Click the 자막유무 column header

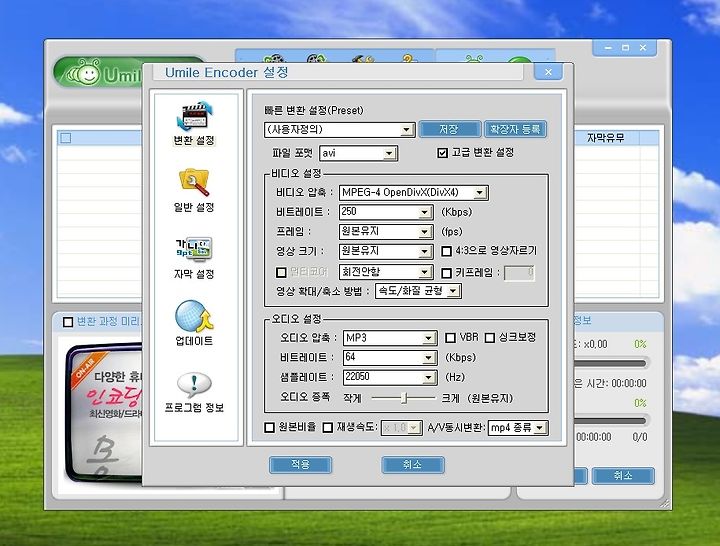click(x=606, y=137)
